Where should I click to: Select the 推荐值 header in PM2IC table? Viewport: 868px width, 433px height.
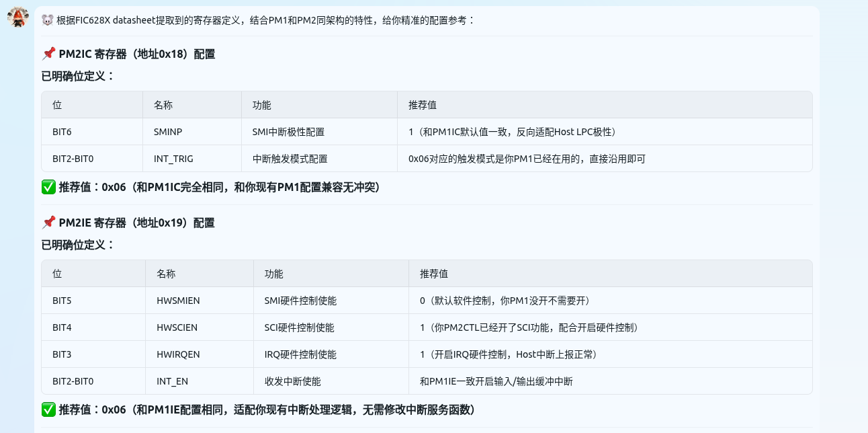click(x=423, y=105)
